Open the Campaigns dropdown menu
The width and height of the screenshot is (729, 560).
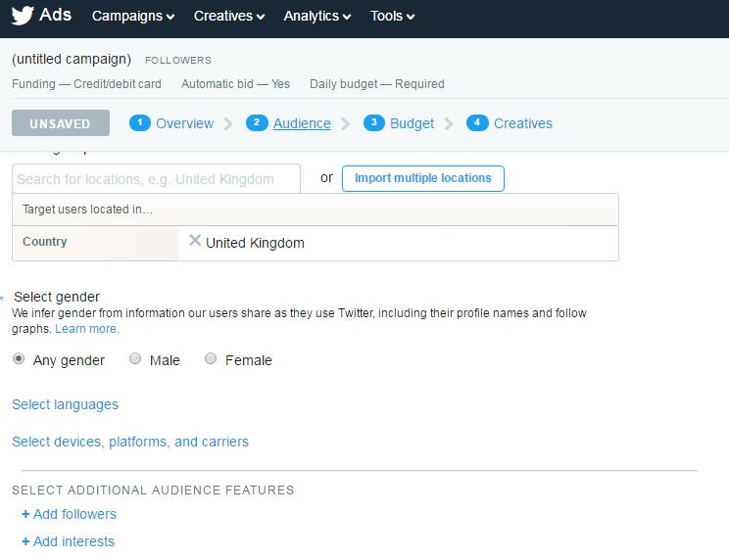pyautogui.click(x=133, y=16)
